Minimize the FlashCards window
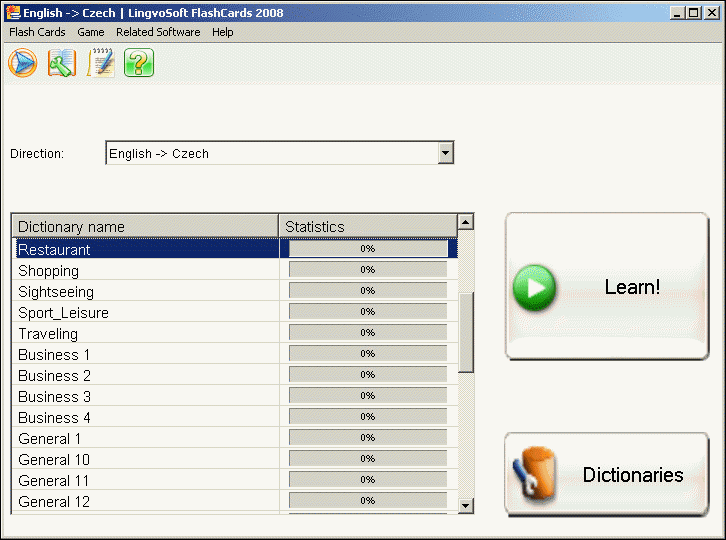This screenshot has width=726, height=540. point(677,13)
